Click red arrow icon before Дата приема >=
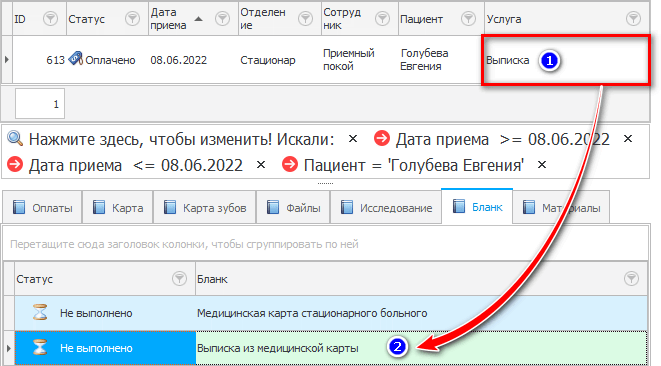 point(382,138)
